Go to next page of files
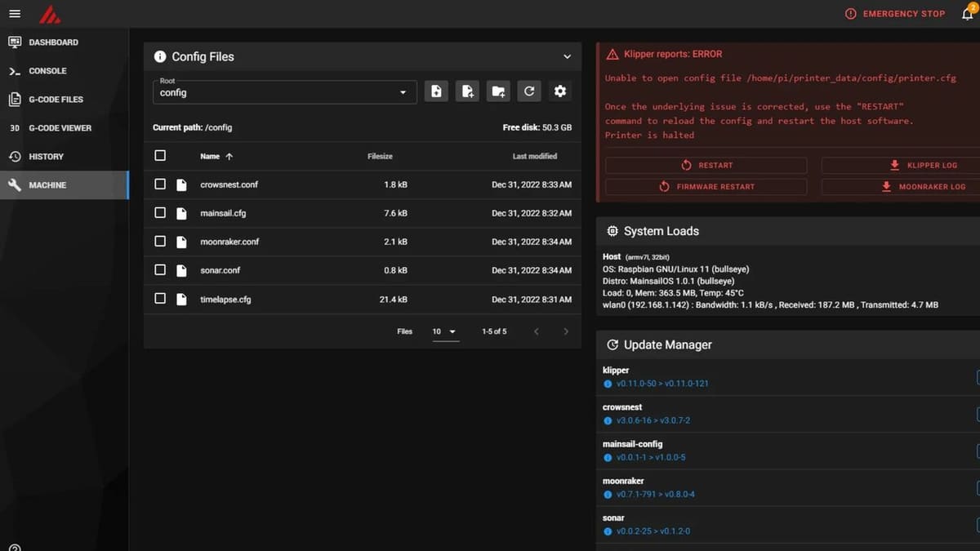 pyautogui.click(x=566, y=331)
